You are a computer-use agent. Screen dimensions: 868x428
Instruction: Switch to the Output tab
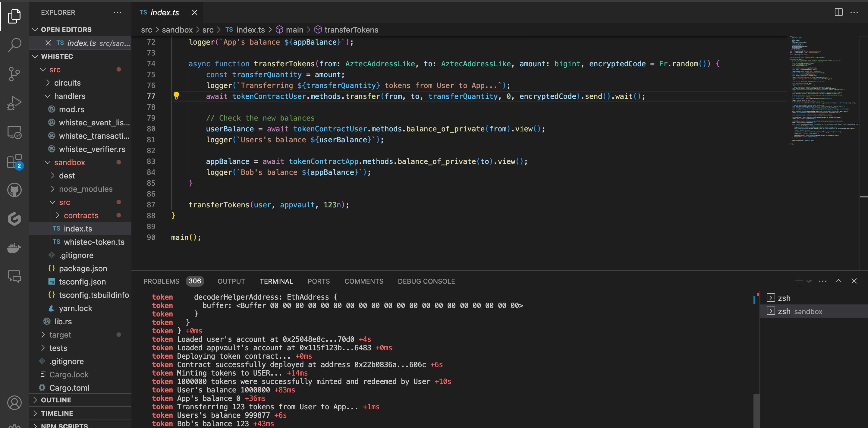tap(231, 282)
